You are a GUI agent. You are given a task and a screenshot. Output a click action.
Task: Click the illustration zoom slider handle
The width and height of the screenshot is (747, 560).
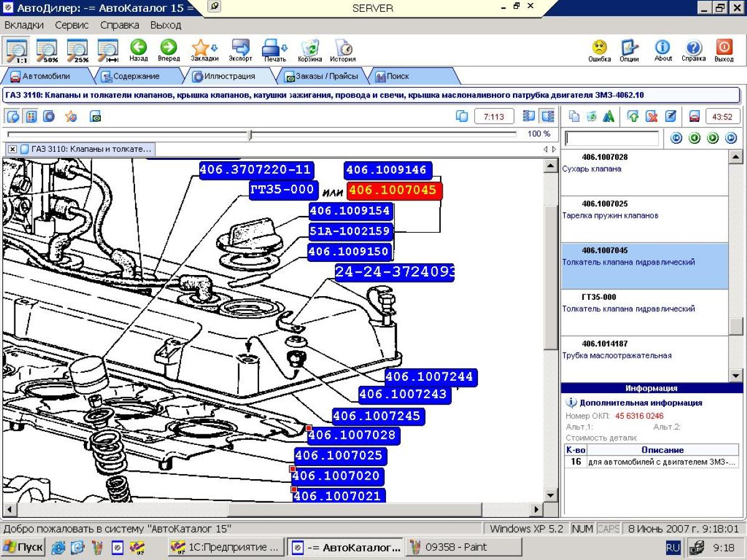pos(250,134)
